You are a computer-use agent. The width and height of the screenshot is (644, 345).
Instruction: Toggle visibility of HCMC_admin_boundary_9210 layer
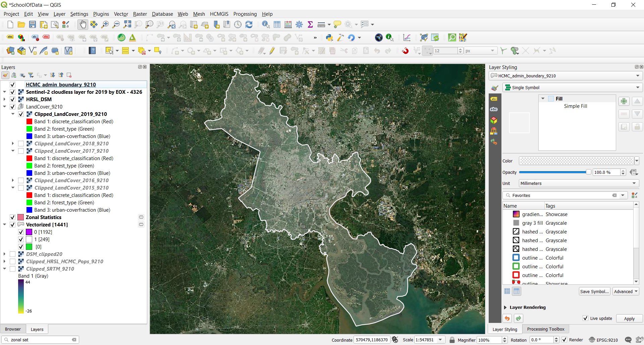click(13, 85)
